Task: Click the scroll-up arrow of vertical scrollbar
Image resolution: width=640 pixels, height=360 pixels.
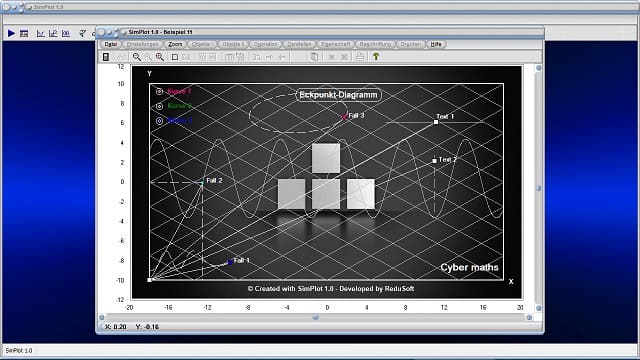Action: [539, 68]
